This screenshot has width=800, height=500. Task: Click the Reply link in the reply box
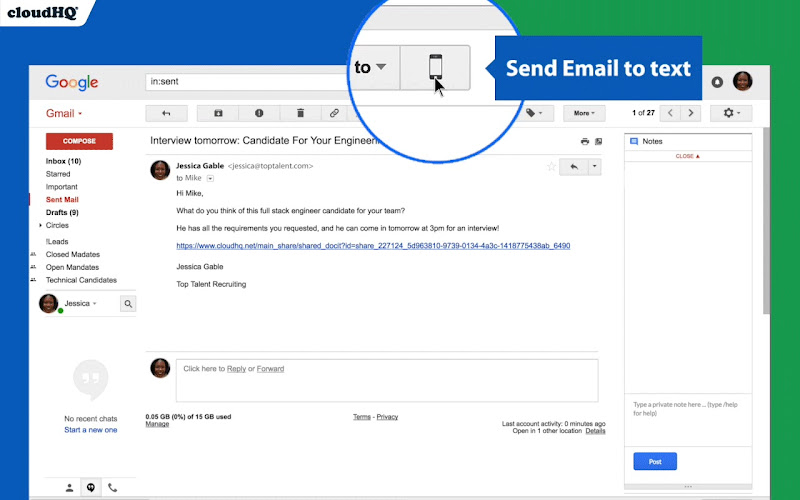(236, 369)
